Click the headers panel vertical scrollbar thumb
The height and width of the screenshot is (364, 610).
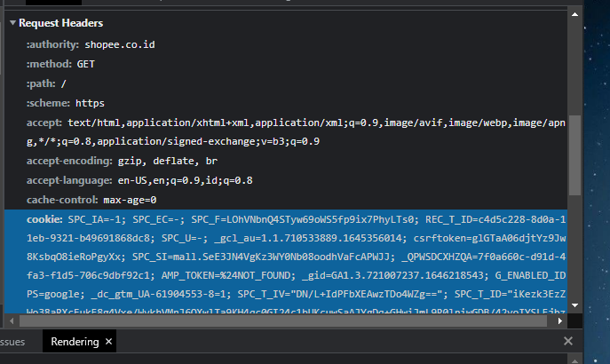(575, 155)
